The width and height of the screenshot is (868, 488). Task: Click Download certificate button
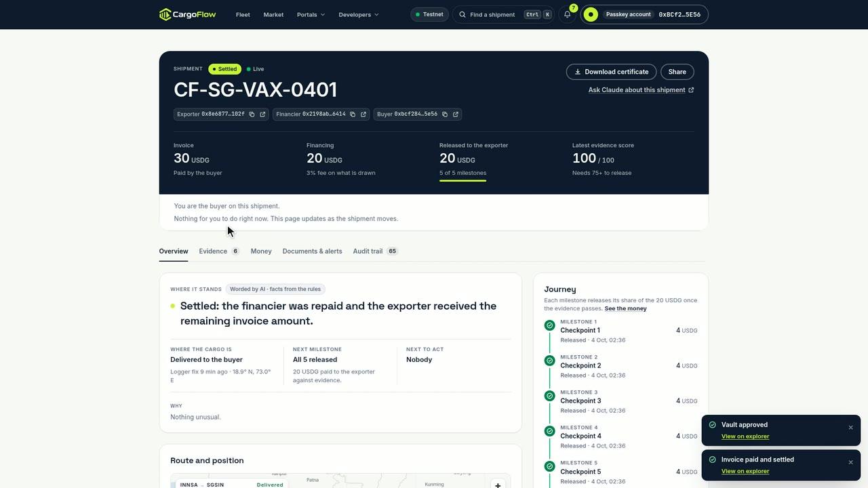611,72
